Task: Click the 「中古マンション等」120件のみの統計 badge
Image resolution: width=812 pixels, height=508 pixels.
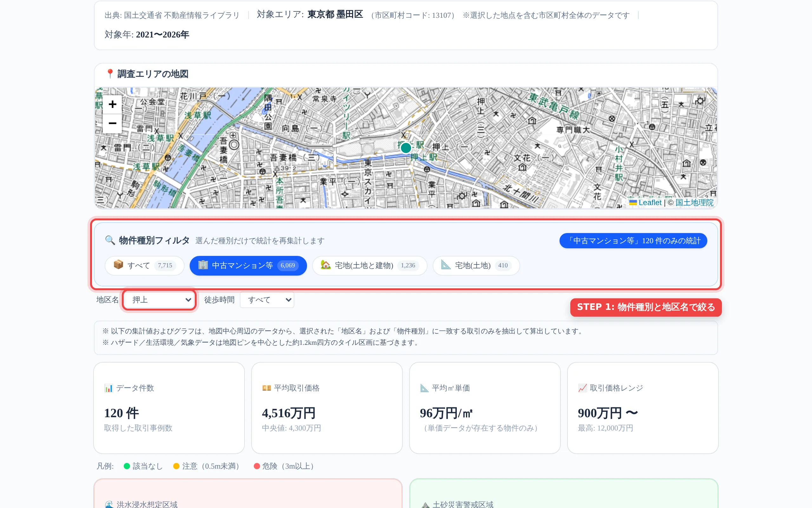Action: point(633,241)
